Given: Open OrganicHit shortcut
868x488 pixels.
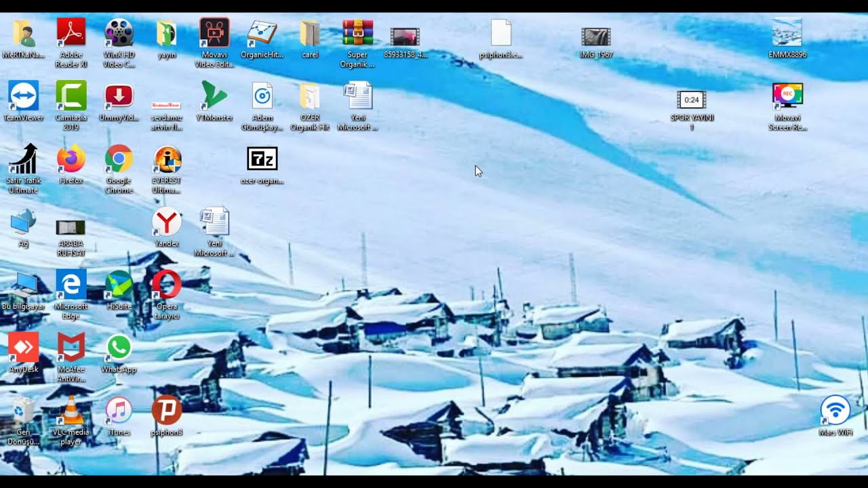Looking at the screenshot, I should coord(262,33).
